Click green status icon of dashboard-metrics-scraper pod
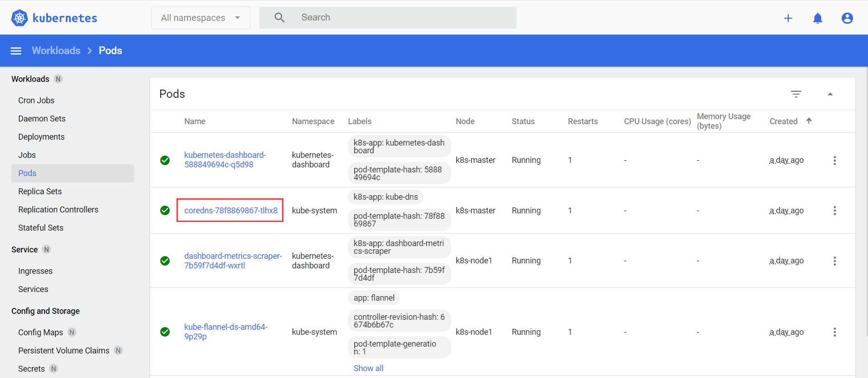 coord(165,261)
